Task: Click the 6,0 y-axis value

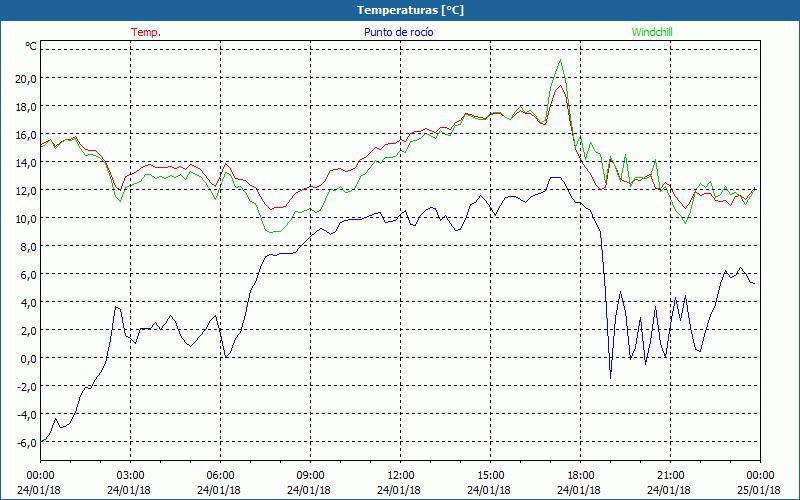Action: 28,274
